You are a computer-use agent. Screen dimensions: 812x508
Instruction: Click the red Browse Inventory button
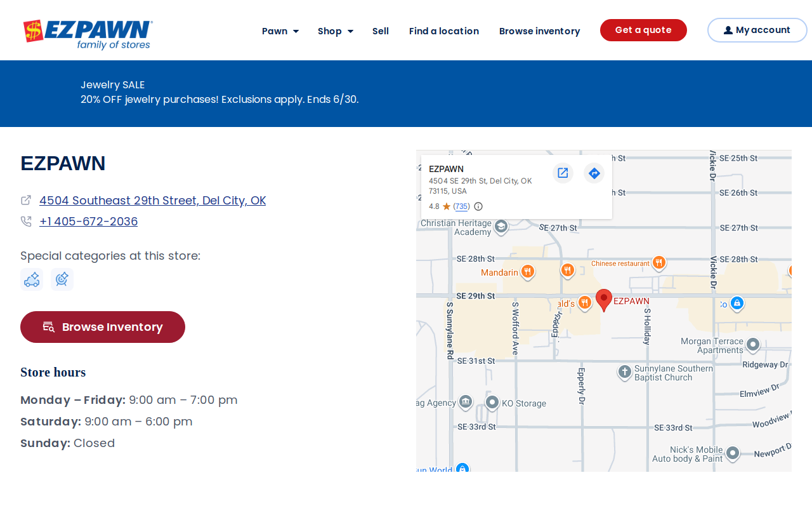[x=103, y=327]
